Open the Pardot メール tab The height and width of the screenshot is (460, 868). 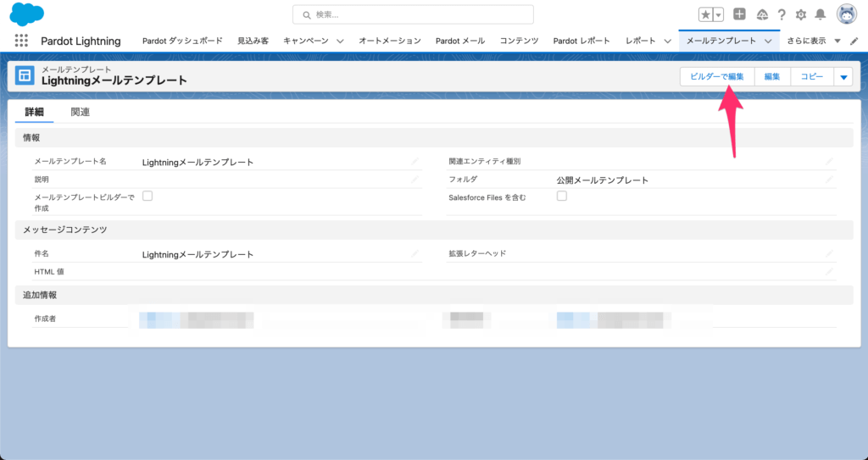click(x=460, y=41)
